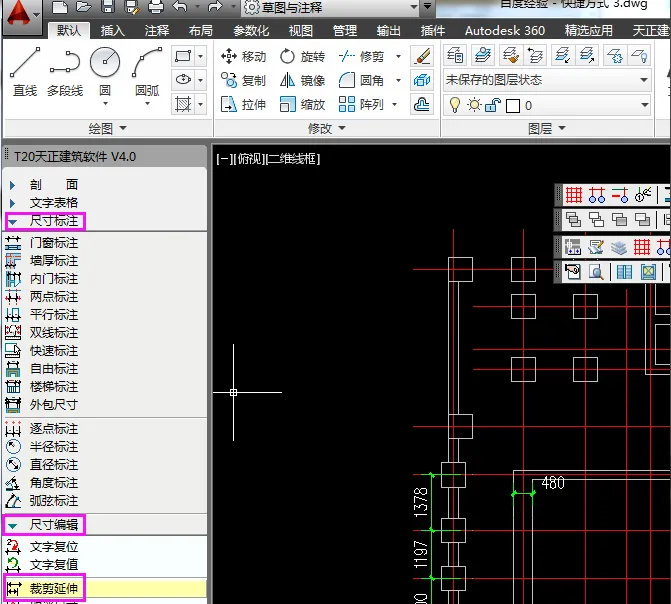
Task: Switch to the 注释 ribbon tab
Action: point(157,30)
